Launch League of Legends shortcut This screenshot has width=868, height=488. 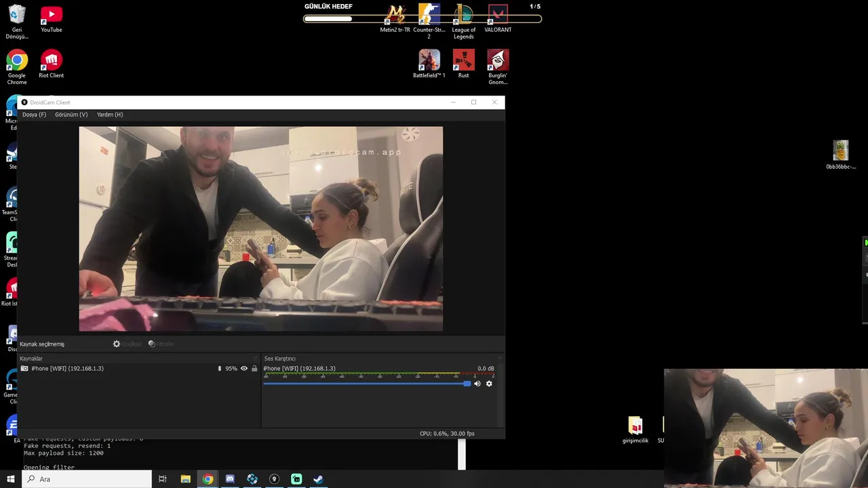coord(464,21)
